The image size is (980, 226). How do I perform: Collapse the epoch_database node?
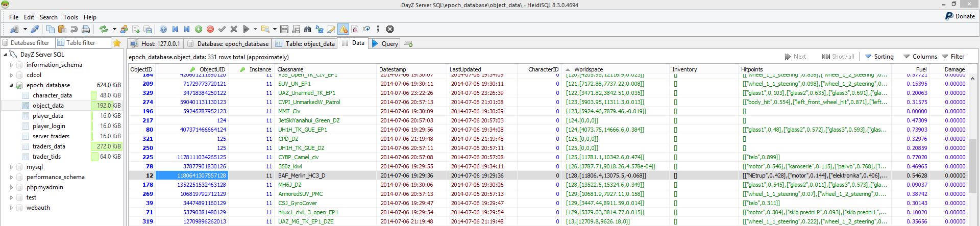tap(11, 85)
